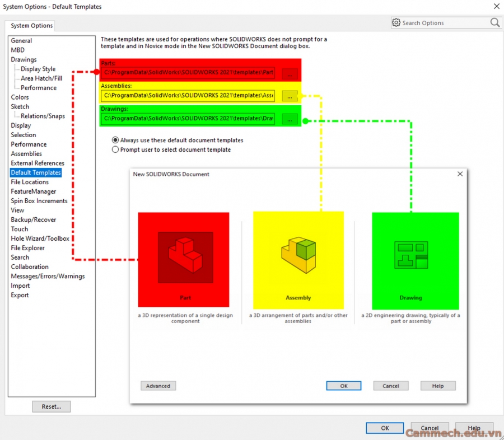Select the Part document icon
Viewport: 504px width, 440px height.
[x=185, y=257]
